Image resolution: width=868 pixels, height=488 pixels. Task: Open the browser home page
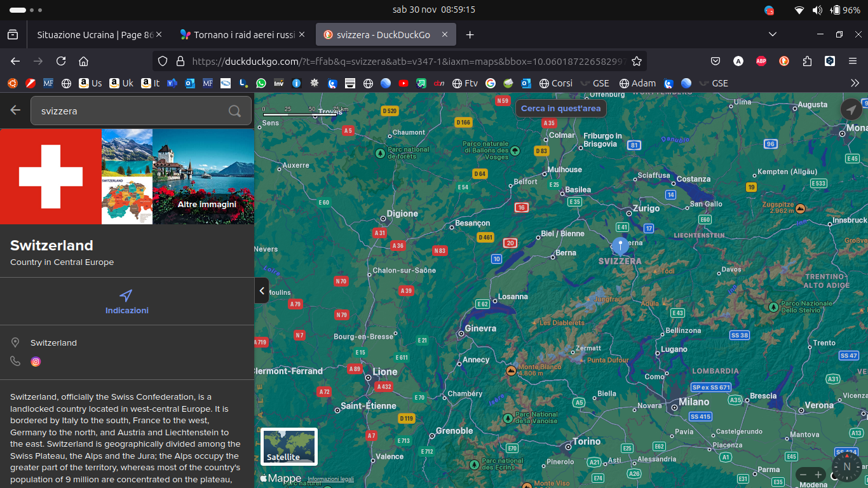click(83, 61)
